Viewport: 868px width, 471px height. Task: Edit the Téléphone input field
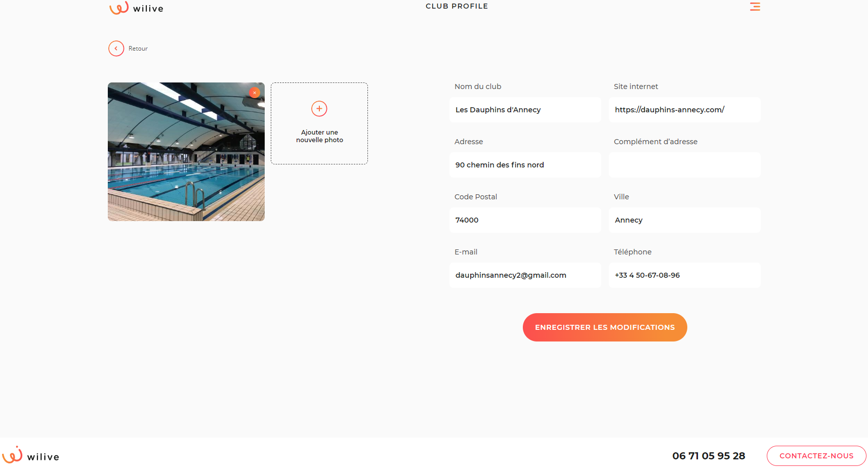[x=684, y=275]
